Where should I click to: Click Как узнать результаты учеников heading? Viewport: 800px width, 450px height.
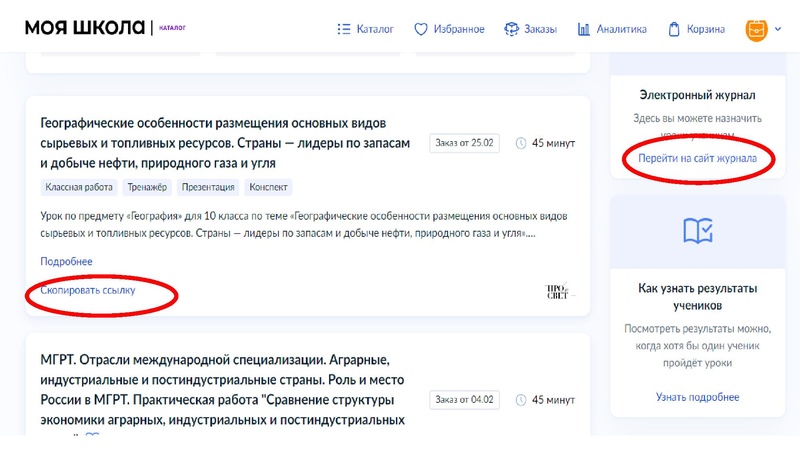tap(697, 297)
